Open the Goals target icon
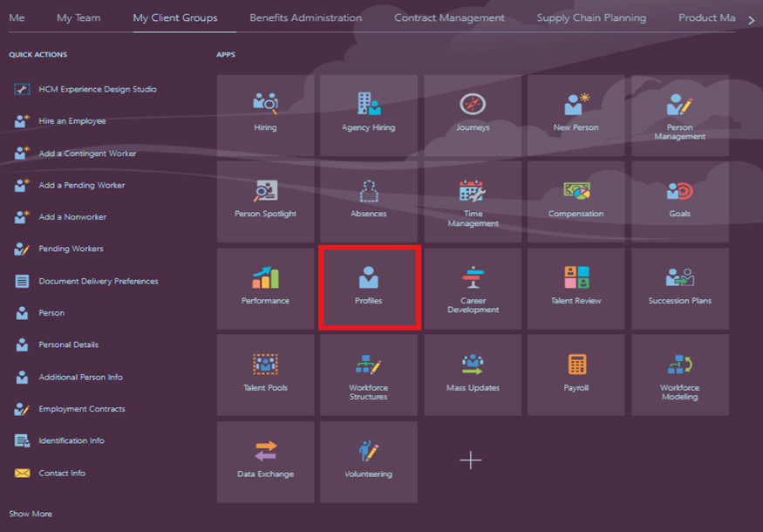This screenshot has width=763, height=532. [679, 191]
